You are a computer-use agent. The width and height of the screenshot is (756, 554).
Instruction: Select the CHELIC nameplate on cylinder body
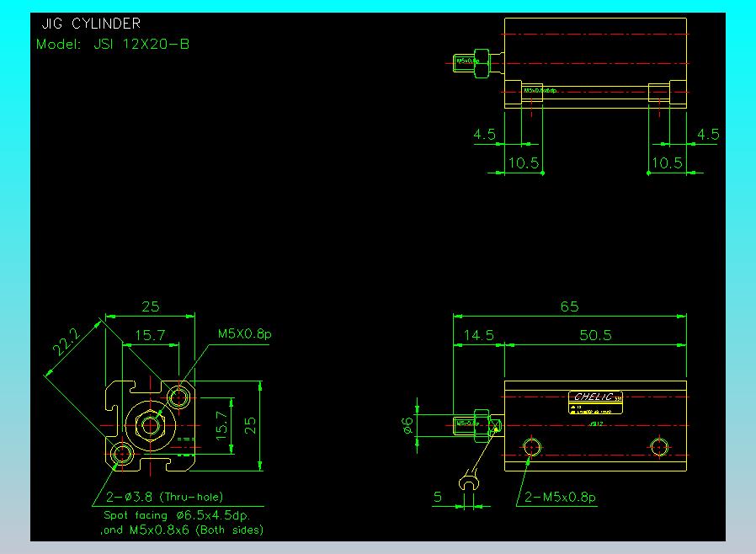click(595, 402)
